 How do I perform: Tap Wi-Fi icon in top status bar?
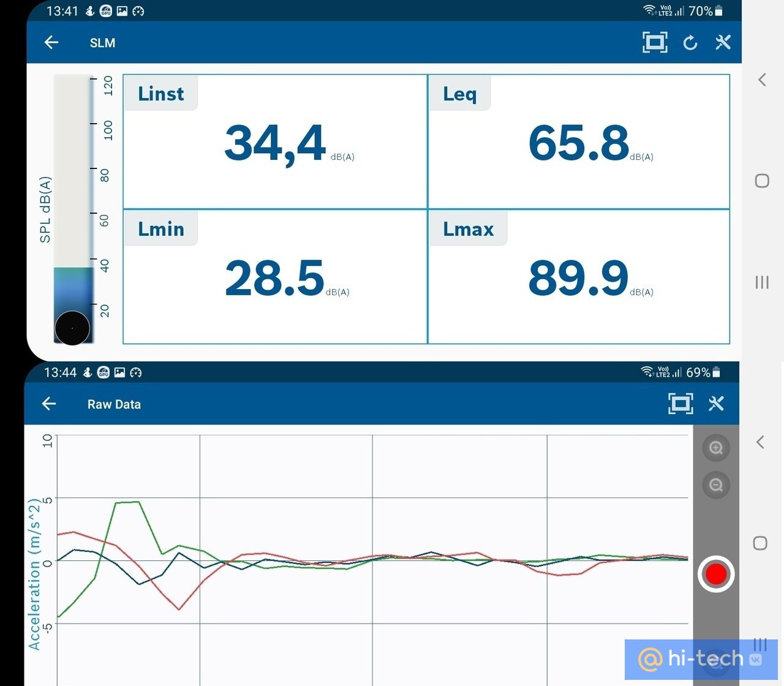(x=649, y=10)
